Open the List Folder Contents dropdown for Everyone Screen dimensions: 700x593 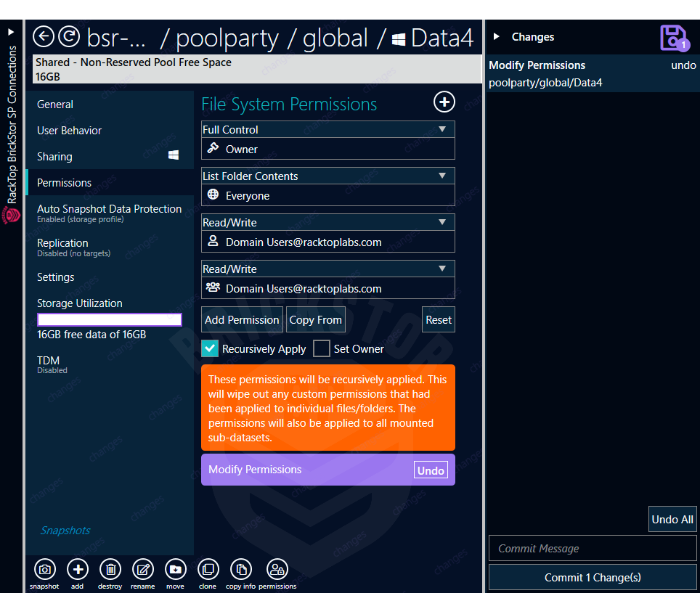(x=442, y=176)
